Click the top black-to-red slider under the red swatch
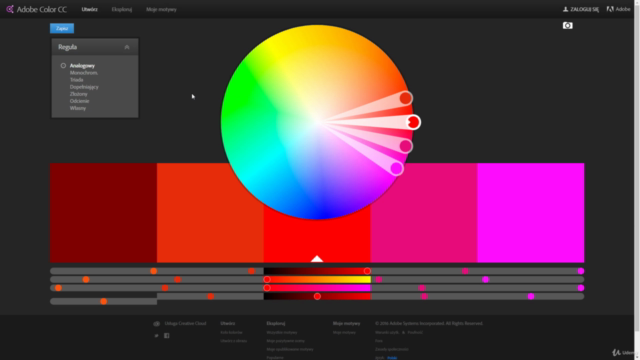Viewport: 640px width, 360px height. pos(317,271)
